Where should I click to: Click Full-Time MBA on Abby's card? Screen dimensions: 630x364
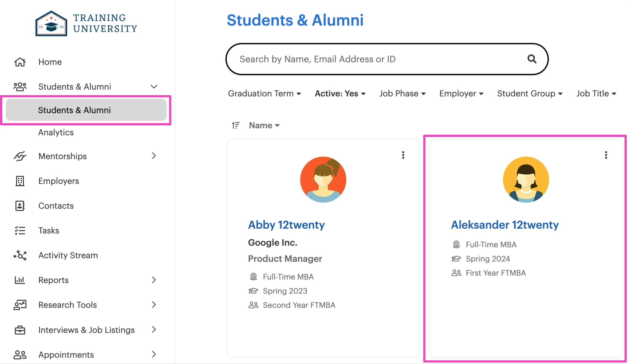coord(288,277)
